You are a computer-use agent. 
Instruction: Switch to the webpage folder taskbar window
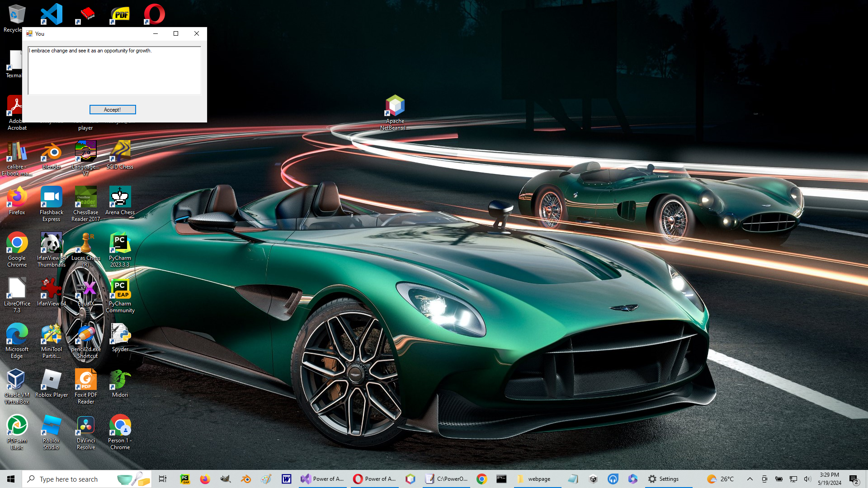(x=538, y=479)
